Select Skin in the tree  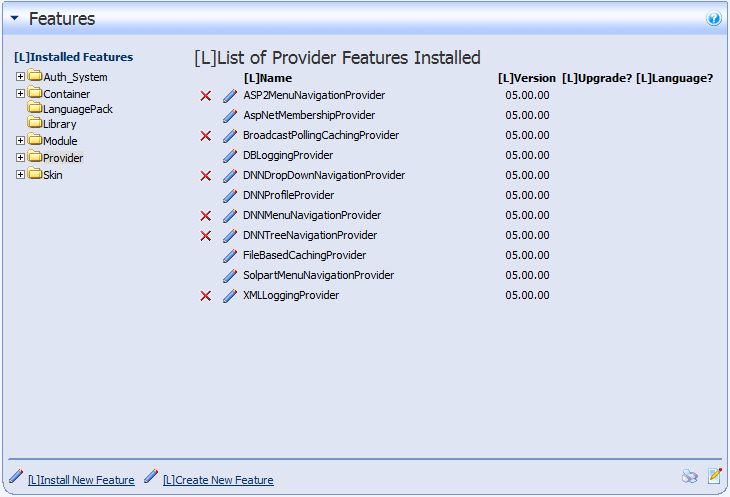[53, 175]
